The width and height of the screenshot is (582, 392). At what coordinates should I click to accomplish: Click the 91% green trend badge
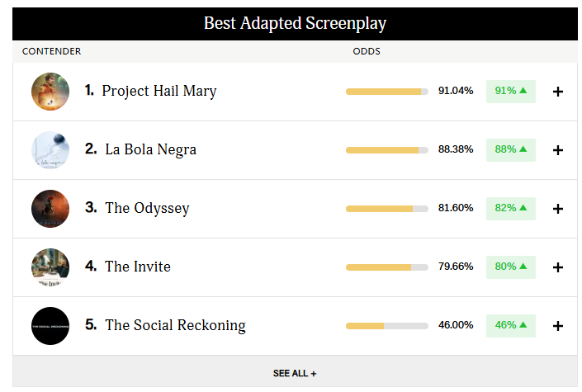click(x=511, y=92)
